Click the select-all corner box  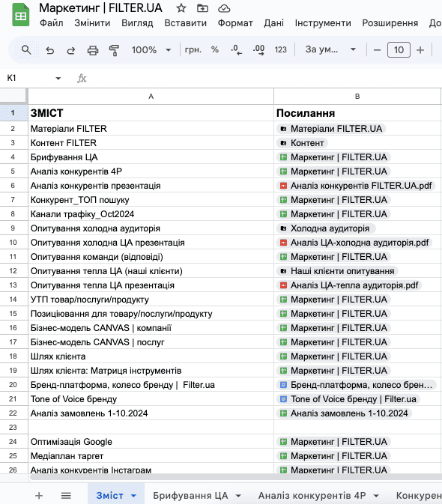[13, 96]
